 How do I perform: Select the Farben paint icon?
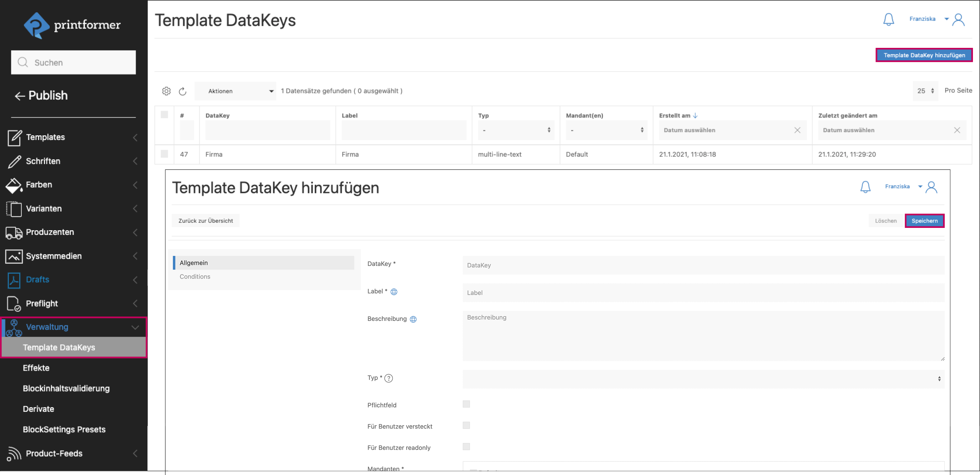click(14, 185)
